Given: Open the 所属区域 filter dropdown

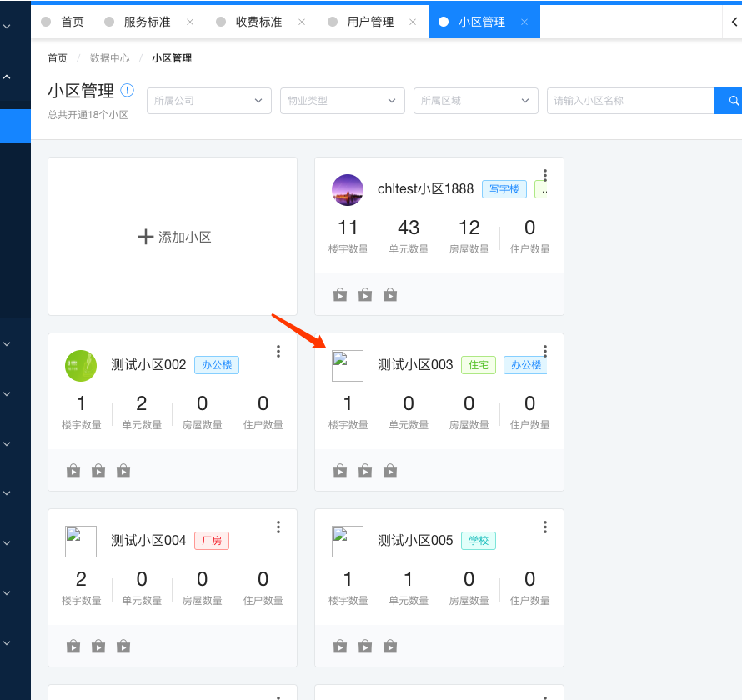Looking at the screenshot, I should (x=475, y=101).
